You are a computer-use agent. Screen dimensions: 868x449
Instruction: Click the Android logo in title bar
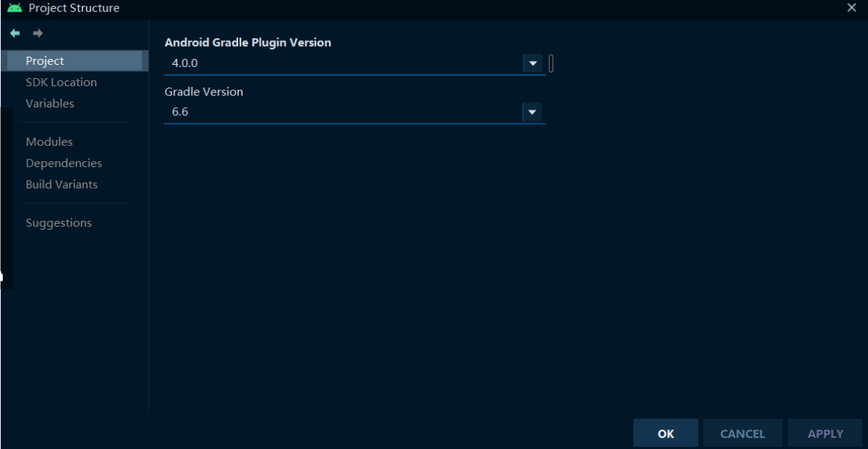point(15,8)
